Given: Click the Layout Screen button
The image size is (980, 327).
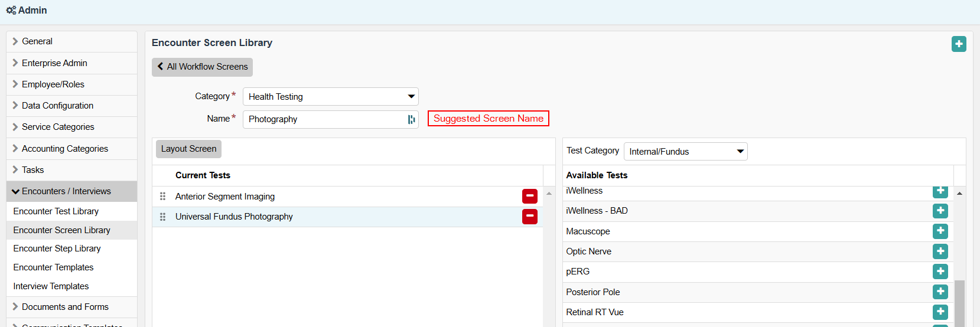Looking at the screenshot, I should point(188,149).
